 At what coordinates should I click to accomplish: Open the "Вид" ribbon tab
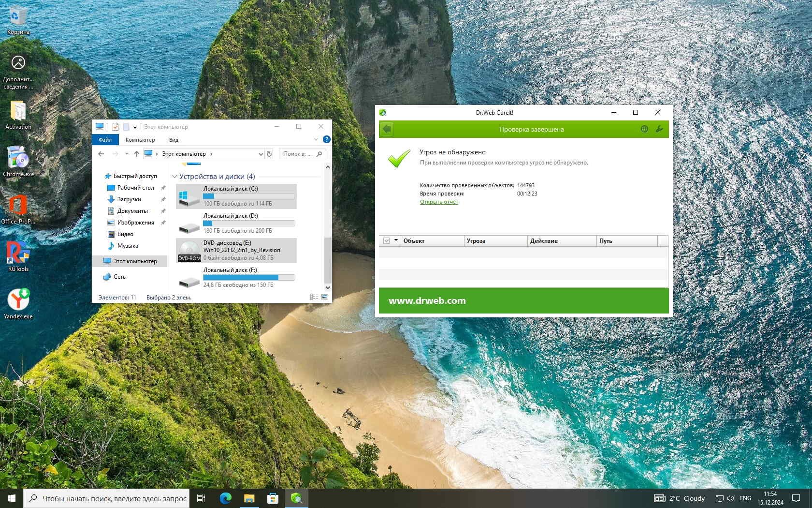(174, 140)
